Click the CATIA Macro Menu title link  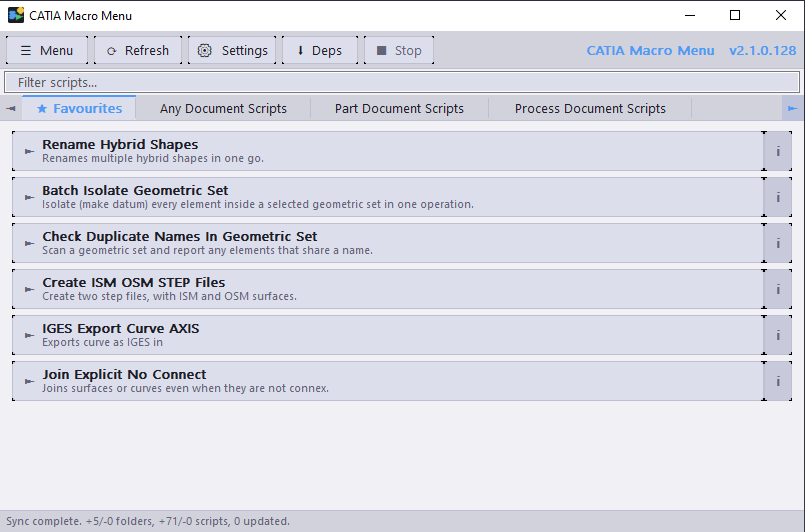click(650, 50)
